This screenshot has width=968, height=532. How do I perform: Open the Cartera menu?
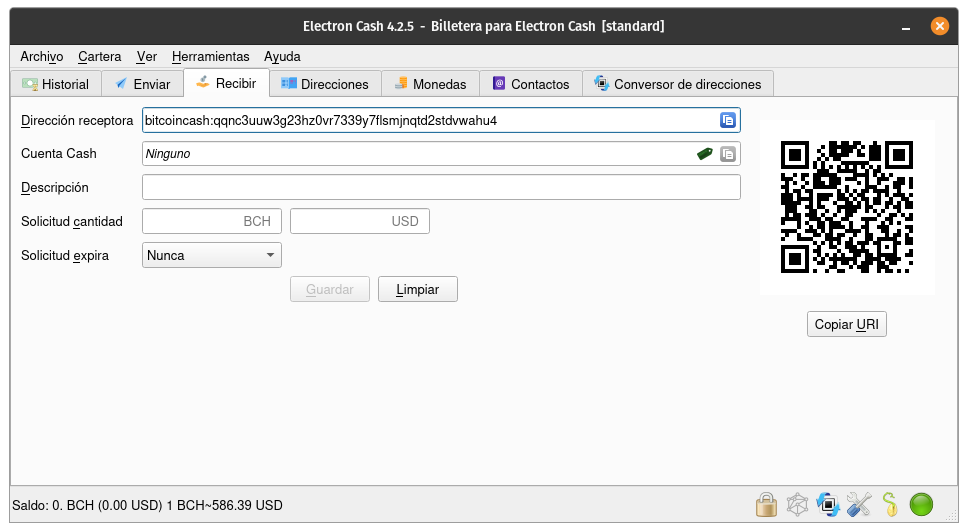point(99,56)
